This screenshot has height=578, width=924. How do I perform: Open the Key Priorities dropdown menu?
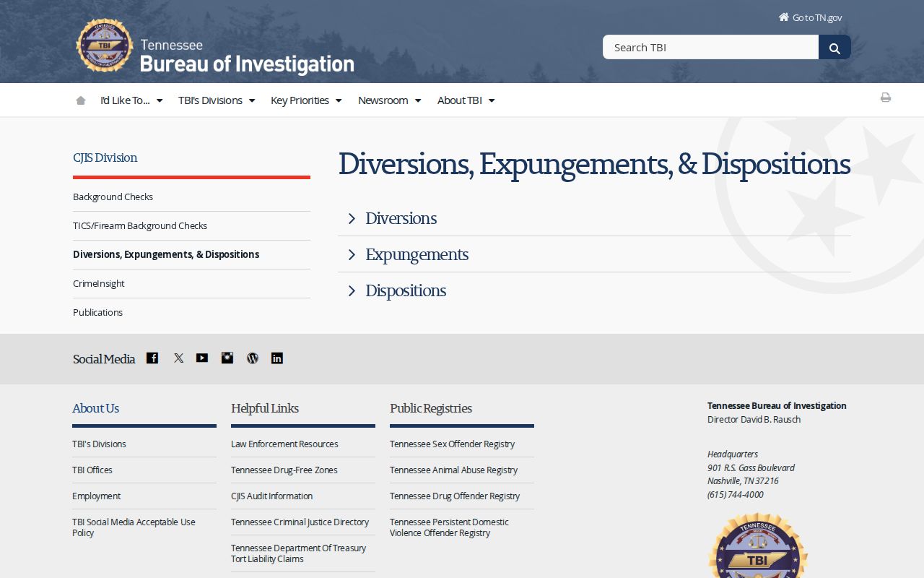(306, 100)
